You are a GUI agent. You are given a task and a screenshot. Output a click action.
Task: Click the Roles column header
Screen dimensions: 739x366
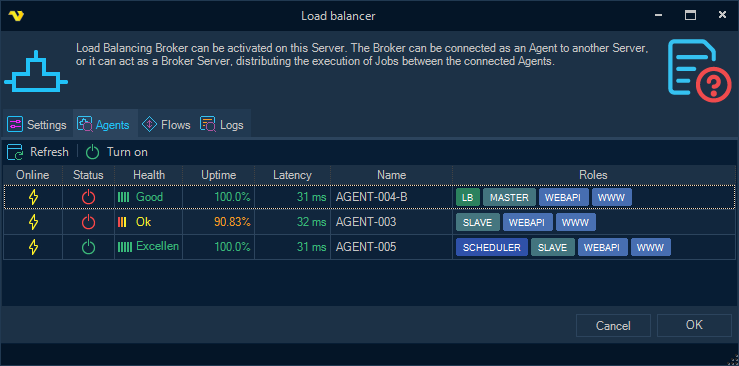[593, 175]
